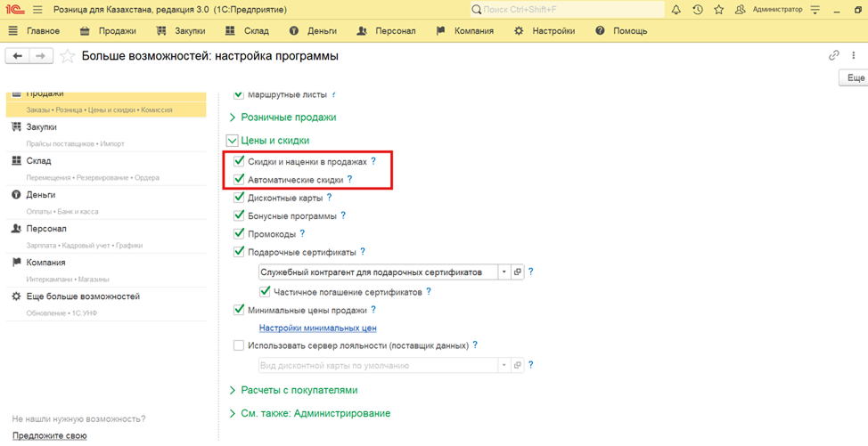Open the history clock icon

[698, 10]
